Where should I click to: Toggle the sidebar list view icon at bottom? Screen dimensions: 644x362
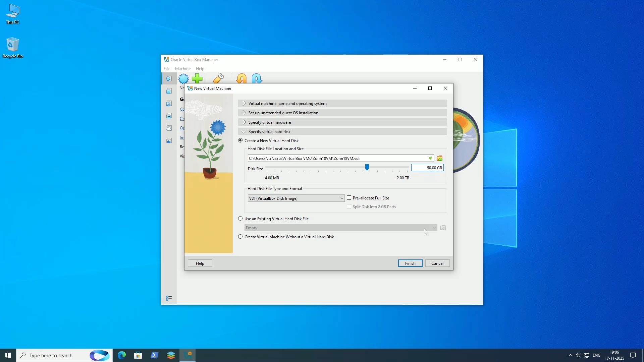pos(169,298)
